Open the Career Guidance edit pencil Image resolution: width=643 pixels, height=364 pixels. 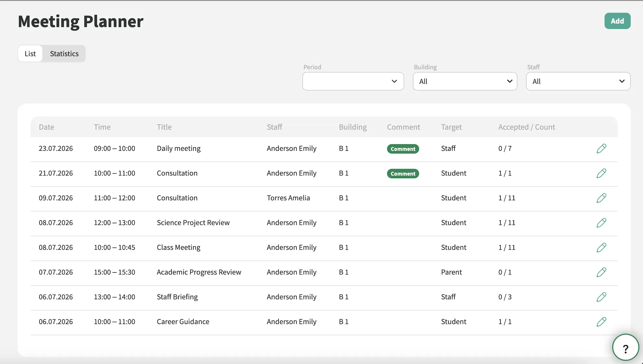(601, 322)
